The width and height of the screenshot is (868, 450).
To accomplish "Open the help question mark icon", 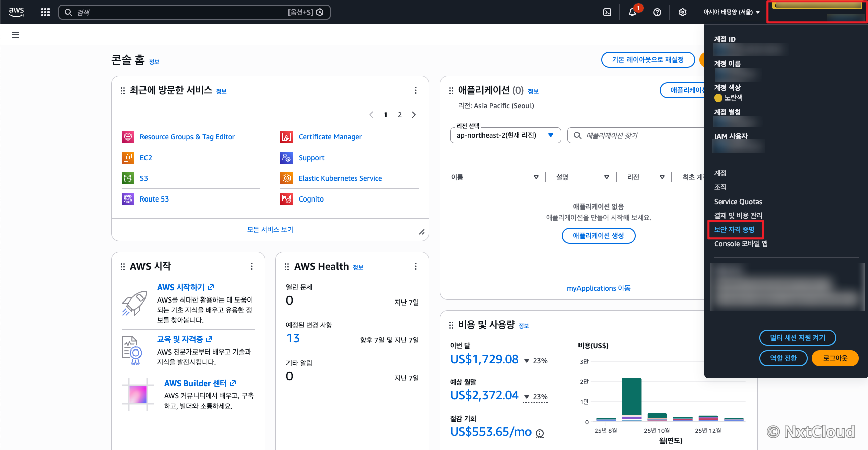I will [x=657, y=12].
